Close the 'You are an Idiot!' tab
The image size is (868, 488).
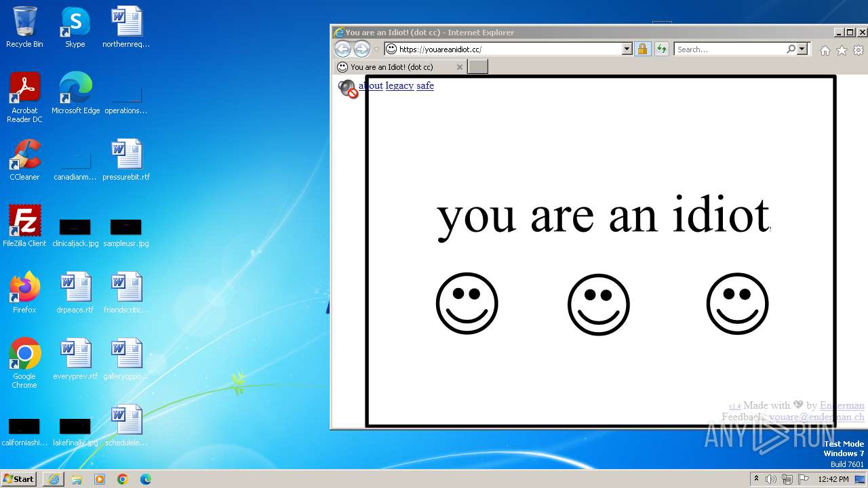(x=460, y=67)
